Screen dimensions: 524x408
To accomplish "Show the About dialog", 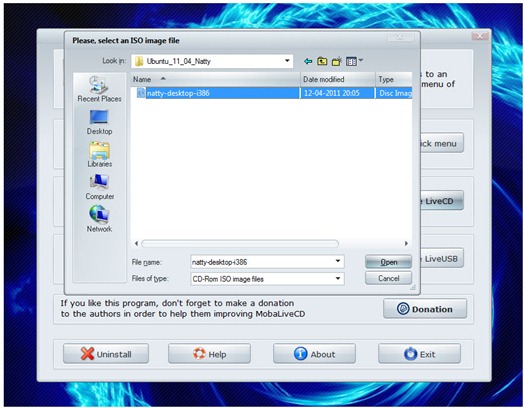I will tap(314, 354).
